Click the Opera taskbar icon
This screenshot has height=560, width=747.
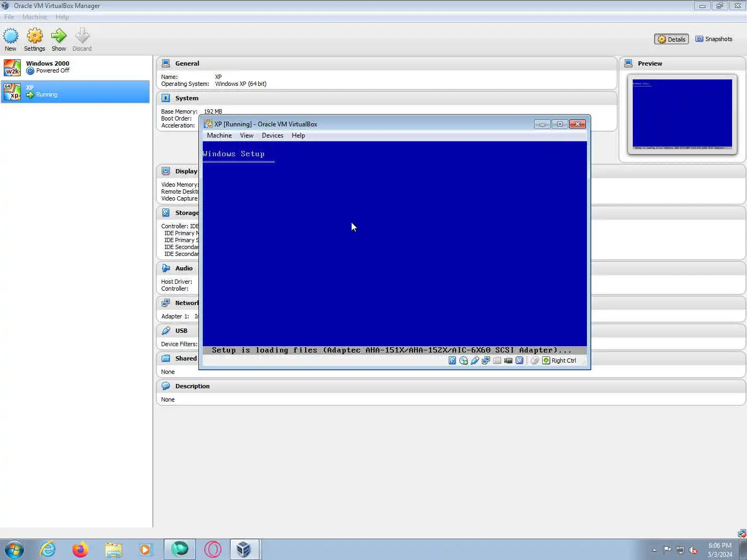click(x=212, y=549)
